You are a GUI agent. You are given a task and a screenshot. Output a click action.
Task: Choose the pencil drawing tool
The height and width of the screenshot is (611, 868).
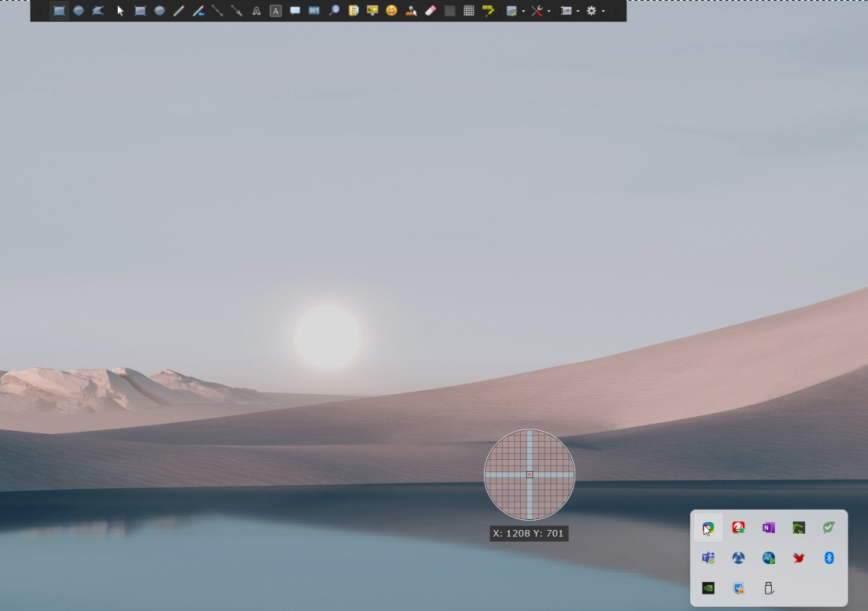point(179,11)
